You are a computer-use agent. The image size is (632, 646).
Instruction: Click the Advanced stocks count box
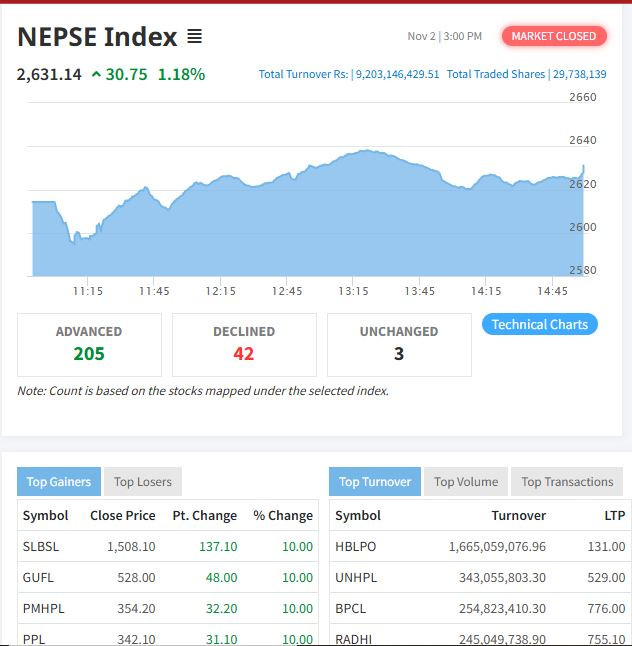tap(89, 344)
